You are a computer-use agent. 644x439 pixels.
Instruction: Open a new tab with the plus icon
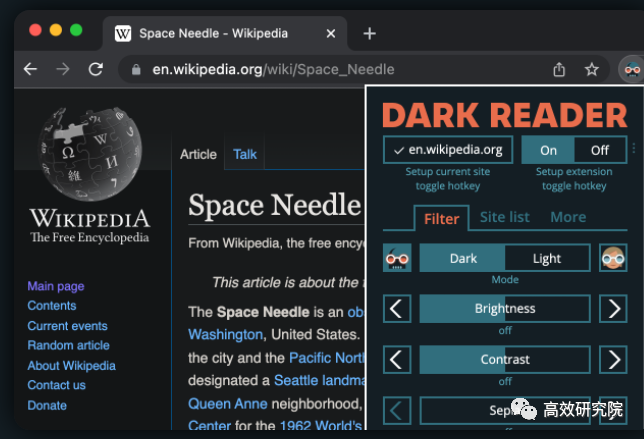(369, 33)
